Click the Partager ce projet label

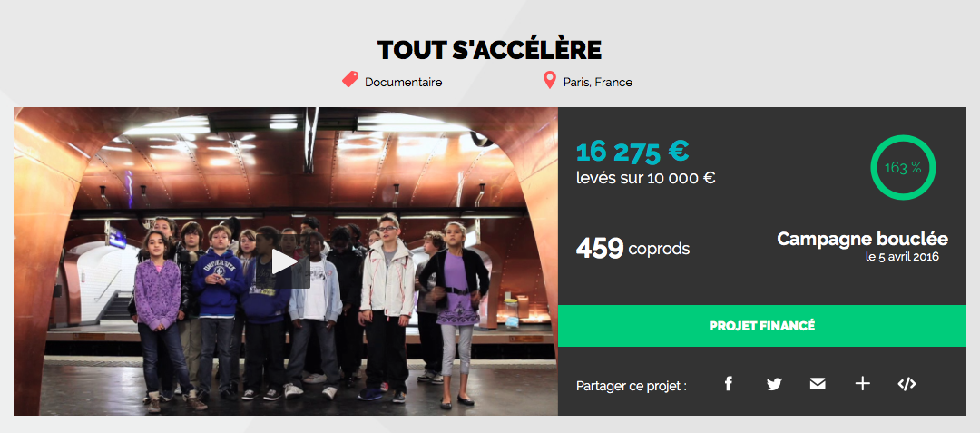(x=632, y=386)
